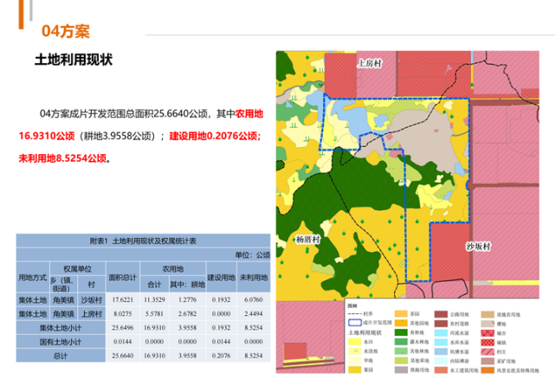Screen dimensions: 555x392
Task: Click the 风景名胜及特殊用地 legend swatch
Action: [x=487, y=370]
